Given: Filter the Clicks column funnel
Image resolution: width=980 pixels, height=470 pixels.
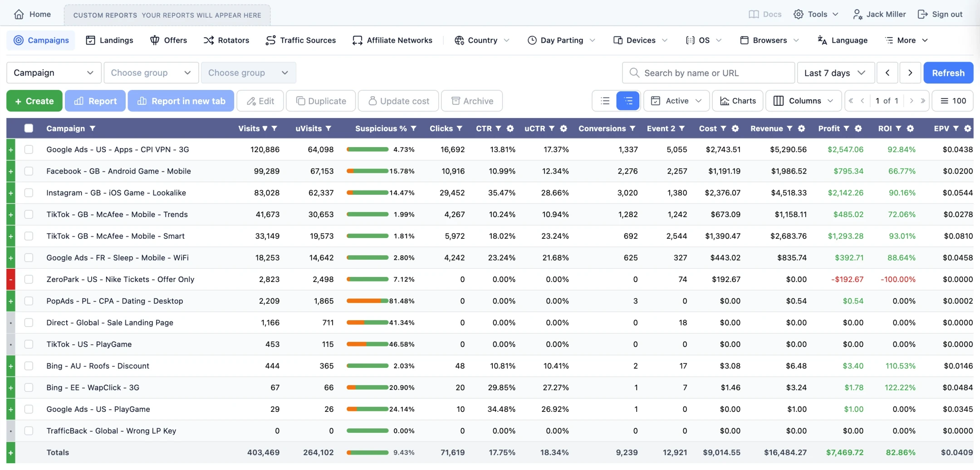Looking at the screenshot, I should click(459, 129).
